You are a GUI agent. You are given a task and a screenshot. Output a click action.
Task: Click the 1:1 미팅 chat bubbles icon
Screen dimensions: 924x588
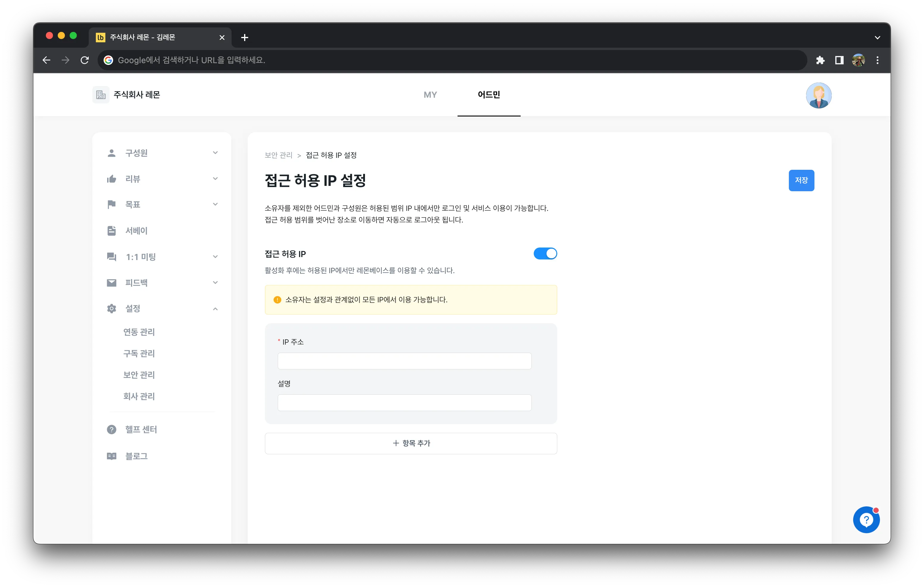coord(111,256)
